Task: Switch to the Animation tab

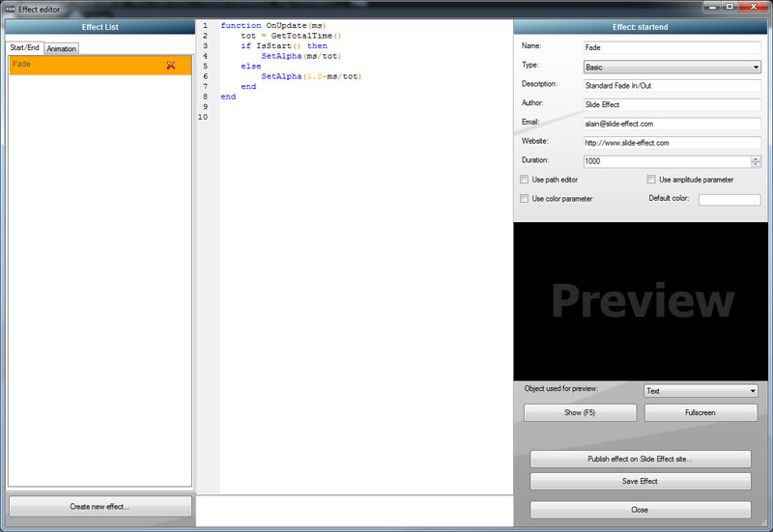Action: 62,48
